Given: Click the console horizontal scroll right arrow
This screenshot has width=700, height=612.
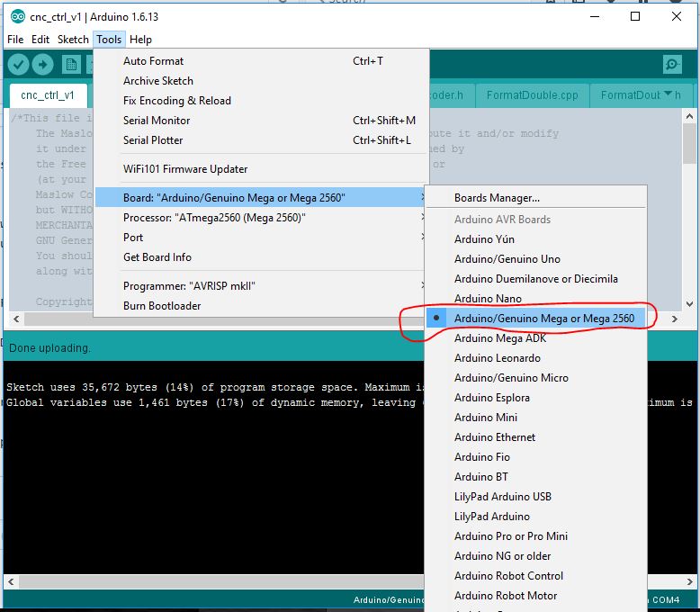Looking at the screenshot, I should point(690,581).
